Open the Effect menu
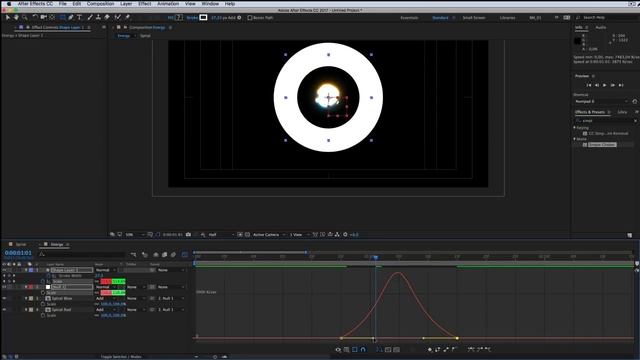Screen dimensions: 640x360 click(x=144, y=4)
